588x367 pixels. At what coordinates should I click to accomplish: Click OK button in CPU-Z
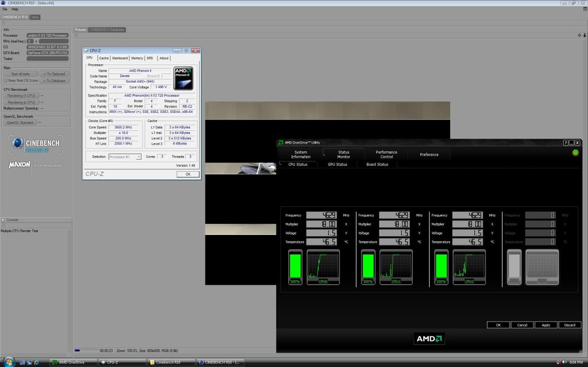[x=188, y=174]
